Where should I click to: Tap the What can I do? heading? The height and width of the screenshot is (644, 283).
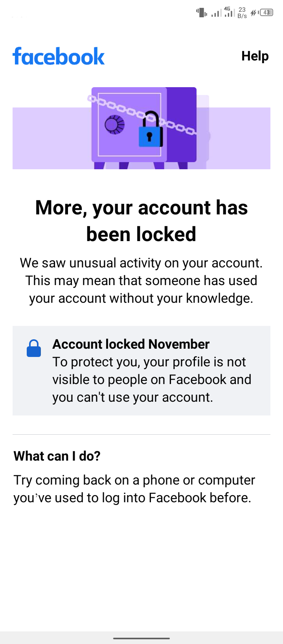pyautogui.click(x=57, y=456)
